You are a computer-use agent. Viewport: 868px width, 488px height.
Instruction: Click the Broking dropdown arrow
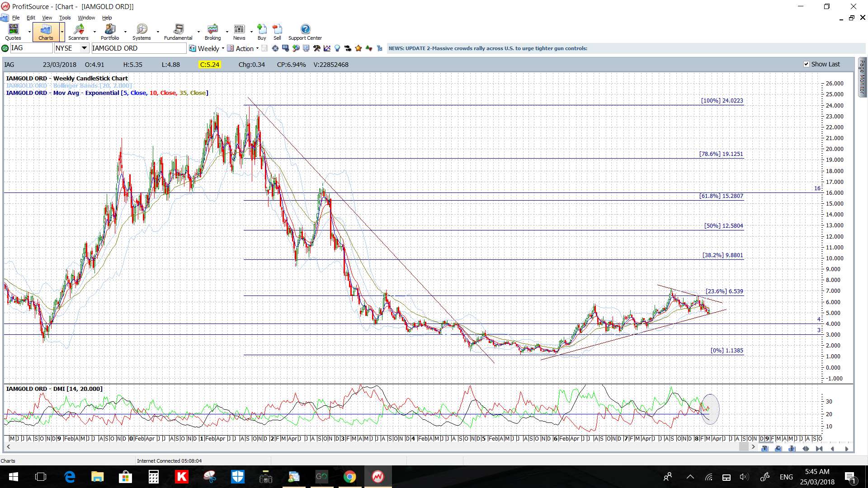click(x=227, y=32)
